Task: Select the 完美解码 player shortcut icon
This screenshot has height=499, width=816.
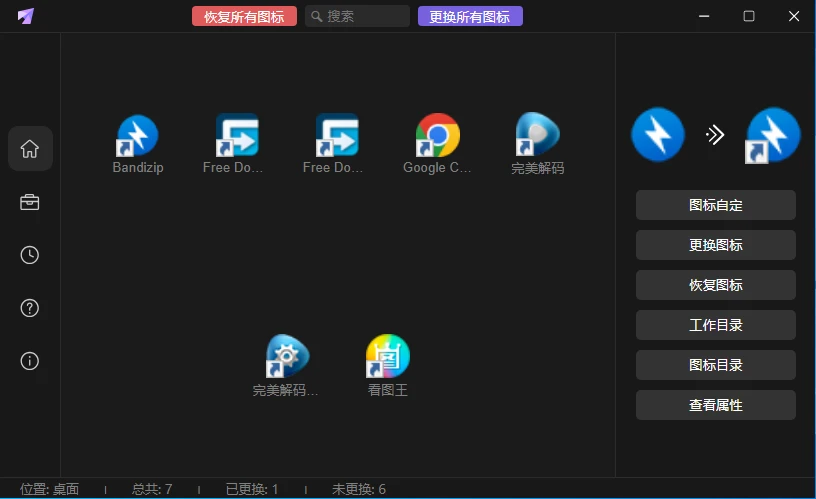Action: (538, 134)
